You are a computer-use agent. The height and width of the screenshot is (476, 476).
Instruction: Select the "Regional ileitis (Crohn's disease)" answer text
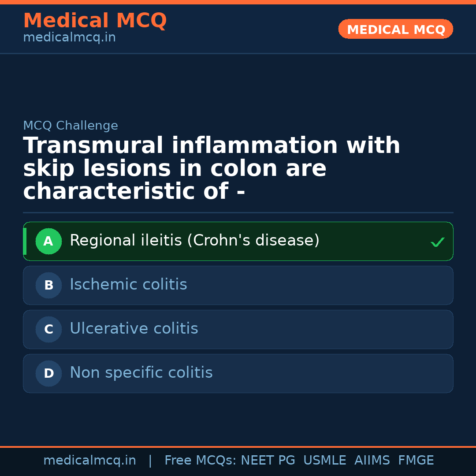(x=194, y=241)
